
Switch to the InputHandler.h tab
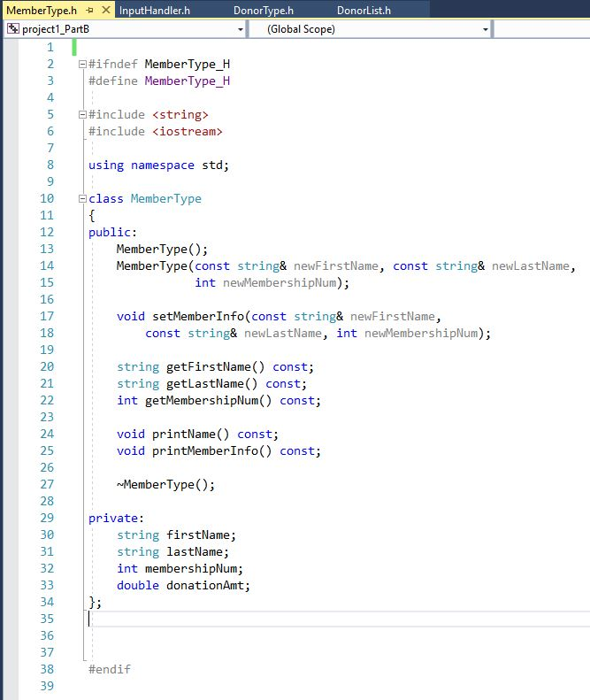[155, 11]
